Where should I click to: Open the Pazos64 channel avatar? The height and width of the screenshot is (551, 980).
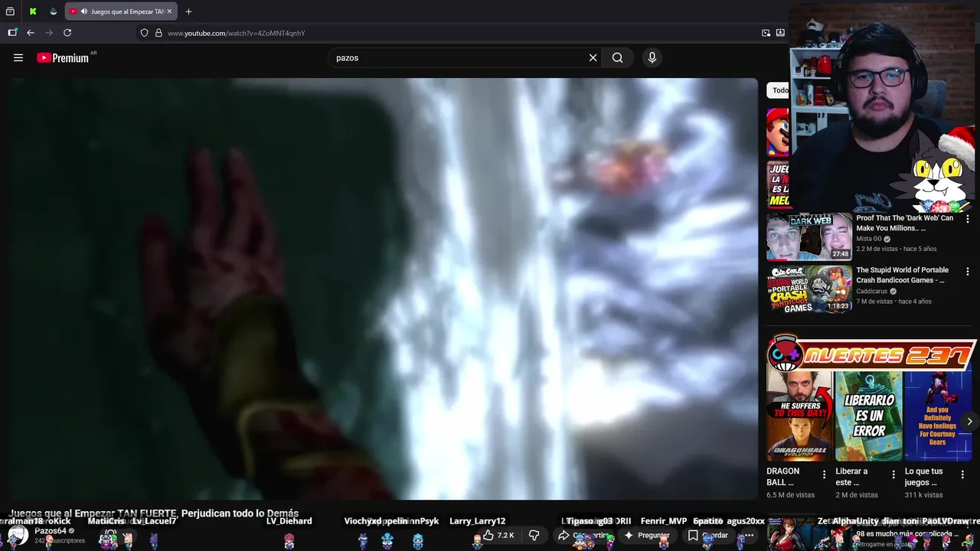point(18,535)
